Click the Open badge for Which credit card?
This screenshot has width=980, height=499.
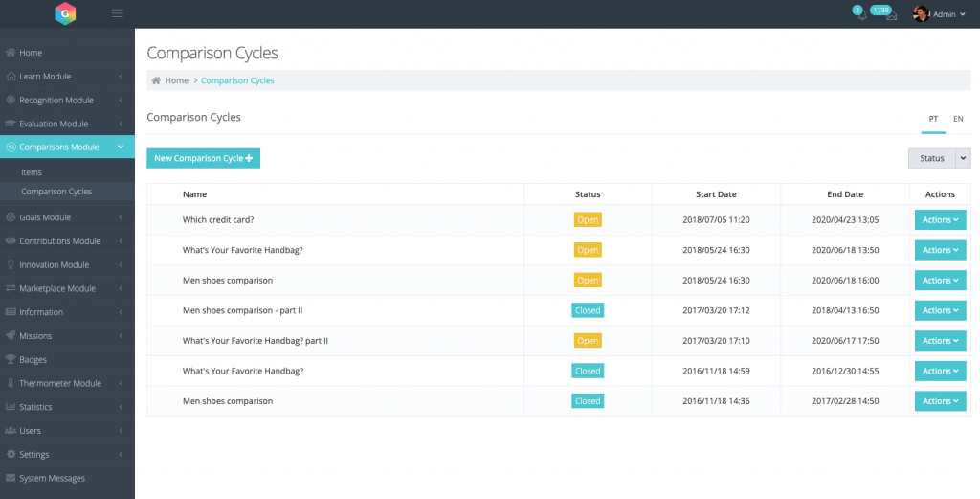(x=588, y=219)
